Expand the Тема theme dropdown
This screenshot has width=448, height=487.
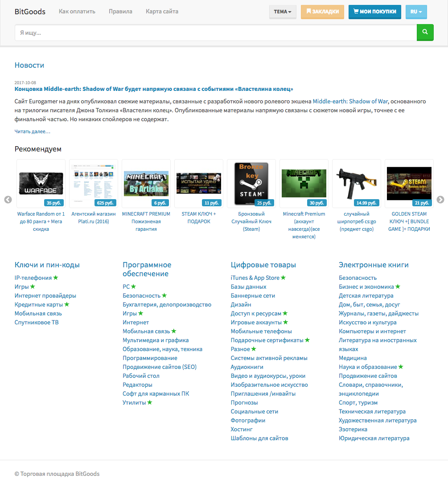point(283,12)
